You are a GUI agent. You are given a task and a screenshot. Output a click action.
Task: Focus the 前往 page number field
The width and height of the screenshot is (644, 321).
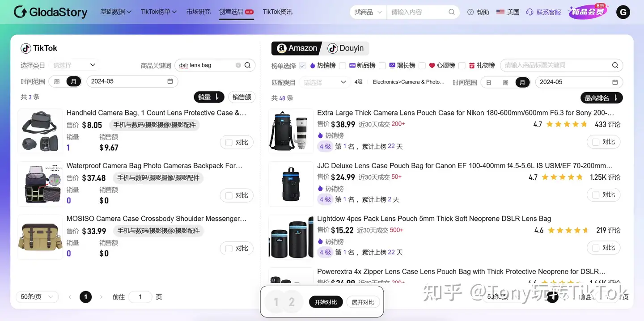[140, 297]
